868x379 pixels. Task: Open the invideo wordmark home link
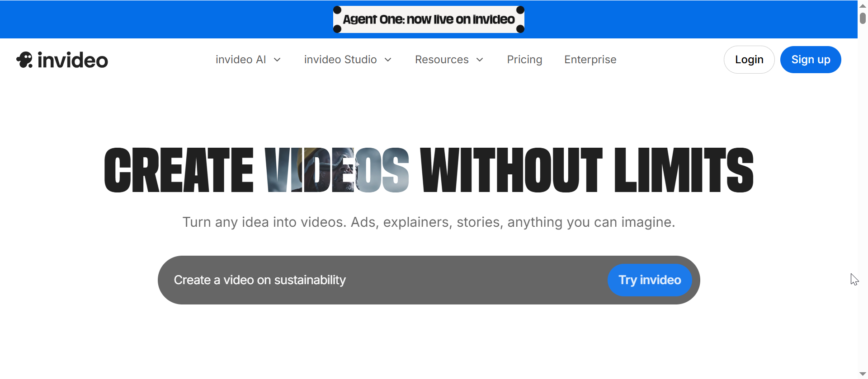[x=73, y=60]
